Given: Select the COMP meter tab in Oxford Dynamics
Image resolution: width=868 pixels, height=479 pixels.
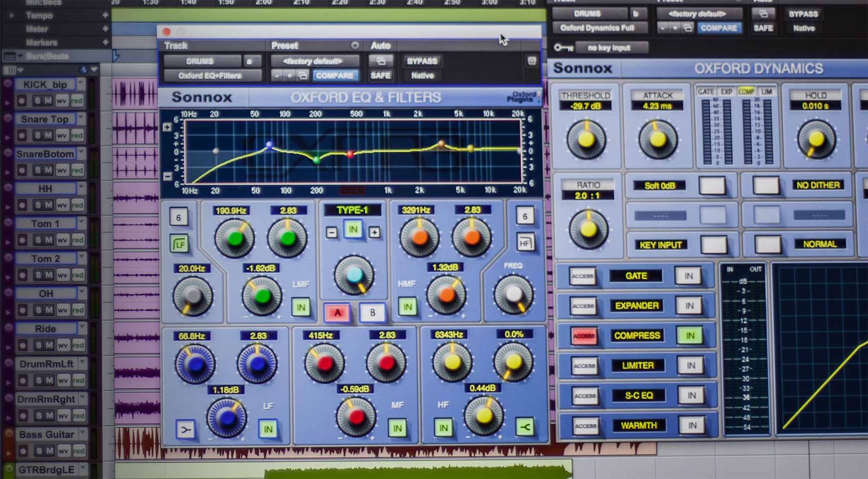Looking at the screenshot, I should [x=746, y=91].
